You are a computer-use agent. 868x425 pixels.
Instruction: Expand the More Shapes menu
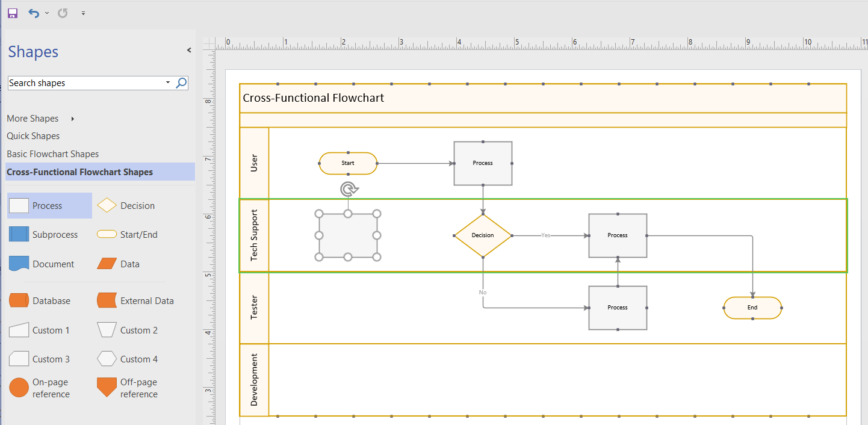coord(33,118)
